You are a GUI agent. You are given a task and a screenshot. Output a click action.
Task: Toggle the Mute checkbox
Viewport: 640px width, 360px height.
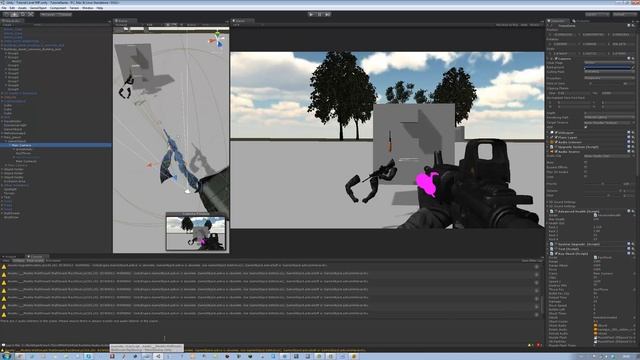[586, 162]
